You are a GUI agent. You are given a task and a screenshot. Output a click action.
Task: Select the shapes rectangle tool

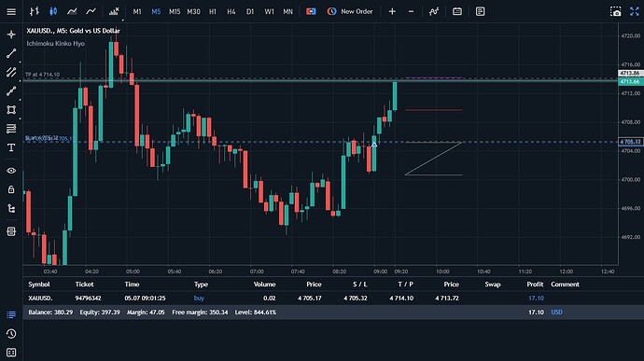(x=11, y=110)
